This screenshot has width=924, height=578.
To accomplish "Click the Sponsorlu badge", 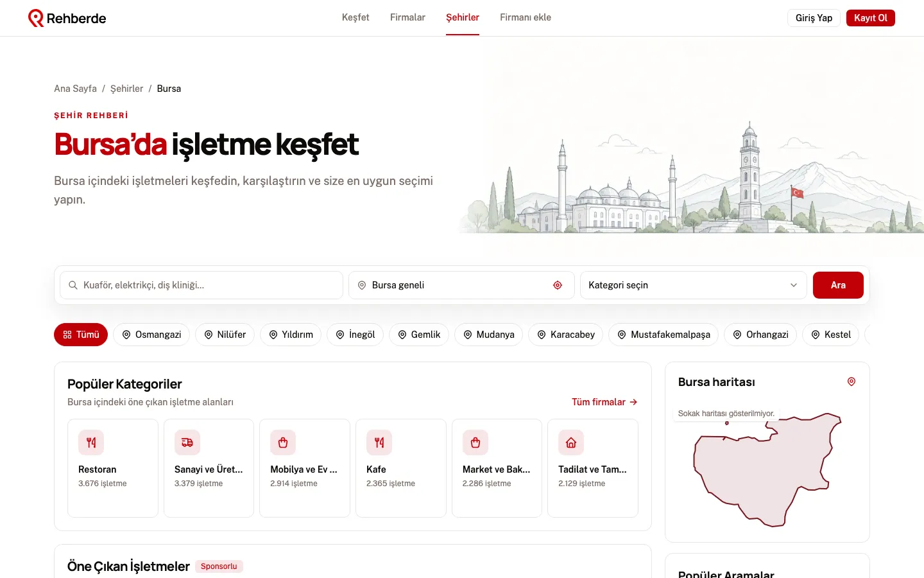I will click(x=219, y=566).
